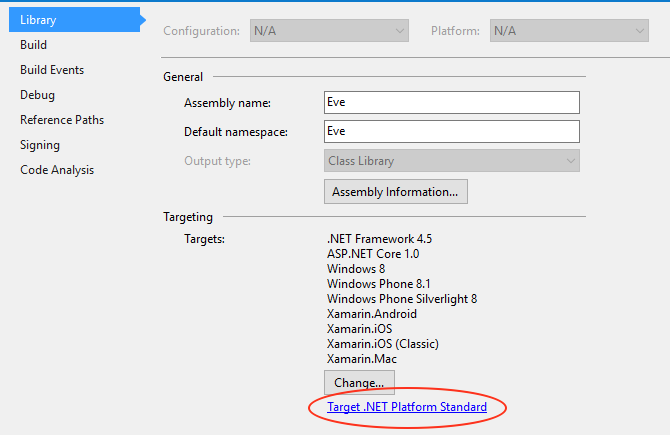
Task: Open the Build Events tab
Action: click(52, 70)
